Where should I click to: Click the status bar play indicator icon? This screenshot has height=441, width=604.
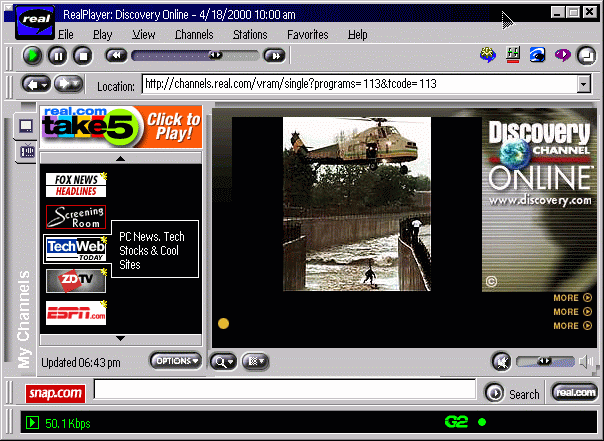(32, 423)
